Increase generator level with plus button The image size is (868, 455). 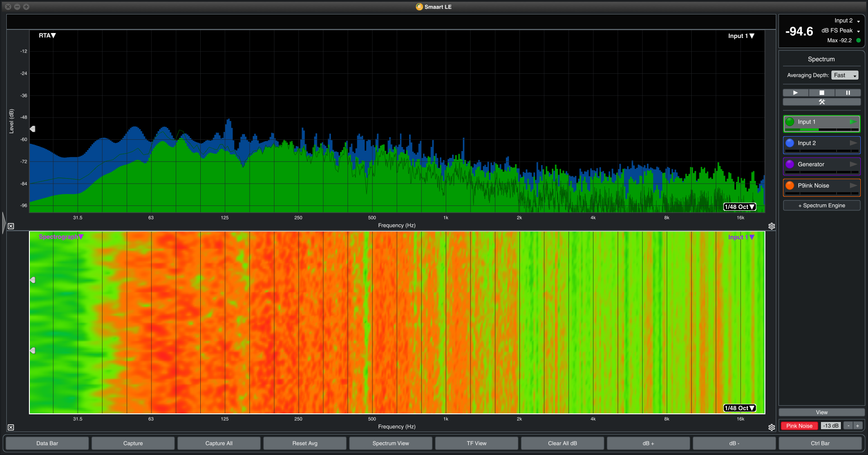click(858, 426)
